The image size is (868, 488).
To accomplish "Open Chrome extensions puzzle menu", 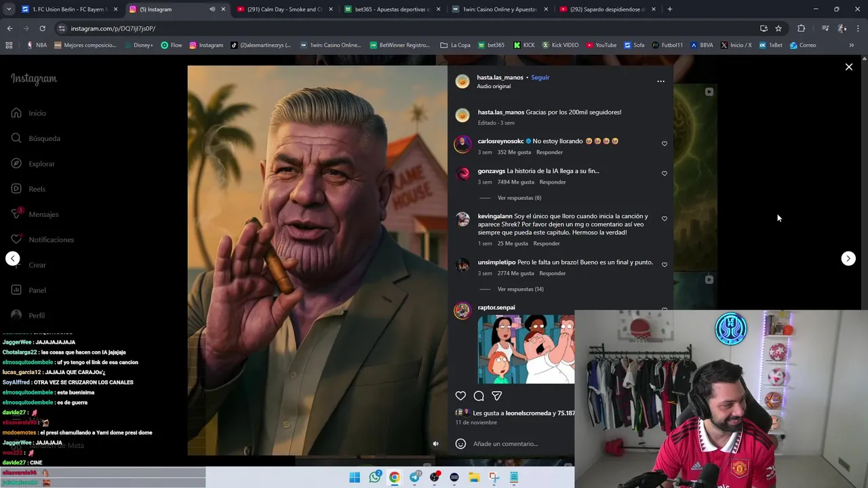I will pos(802,28).
